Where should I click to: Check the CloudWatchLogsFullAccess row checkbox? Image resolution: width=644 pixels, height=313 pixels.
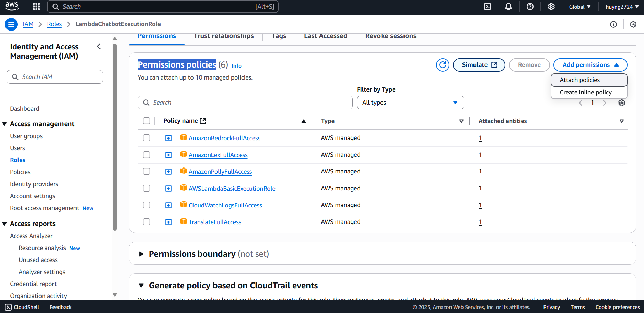(x=147, y=205)
